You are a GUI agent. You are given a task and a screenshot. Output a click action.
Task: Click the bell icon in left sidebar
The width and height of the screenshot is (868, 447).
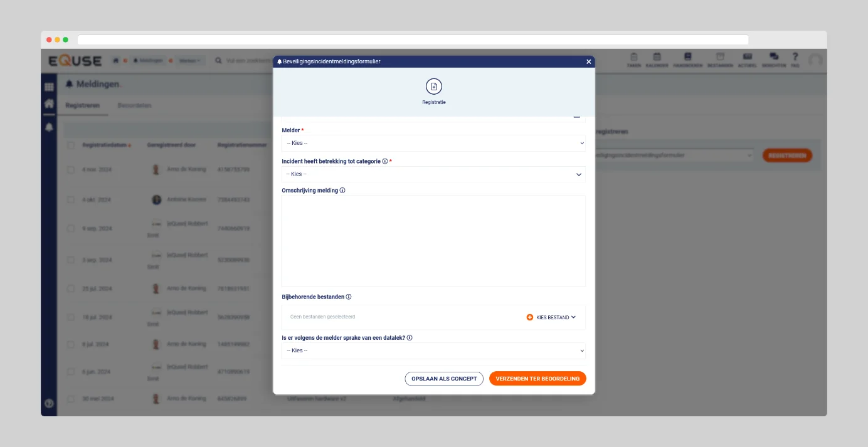click(x=49, y=127)
